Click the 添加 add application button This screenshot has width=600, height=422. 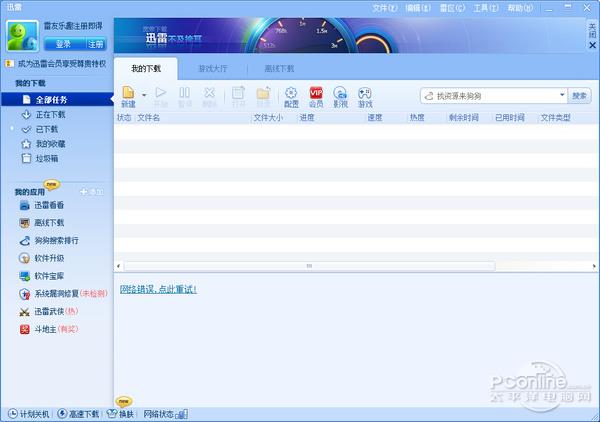click(x=91, y=192)
